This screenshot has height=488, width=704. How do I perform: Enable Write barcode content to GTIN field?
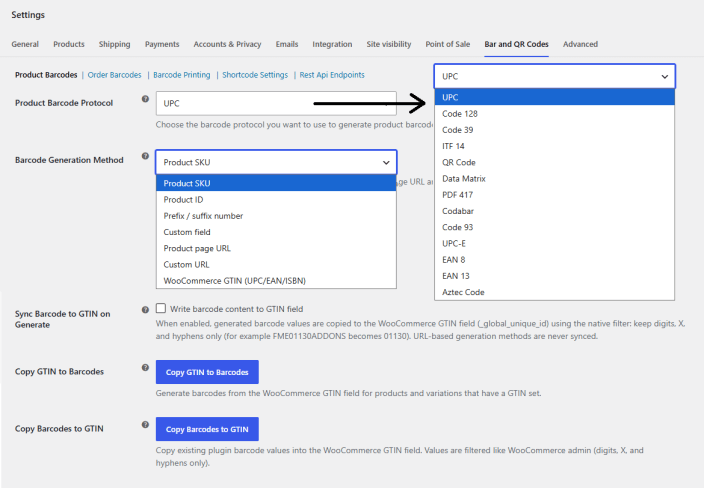[161, 308]
